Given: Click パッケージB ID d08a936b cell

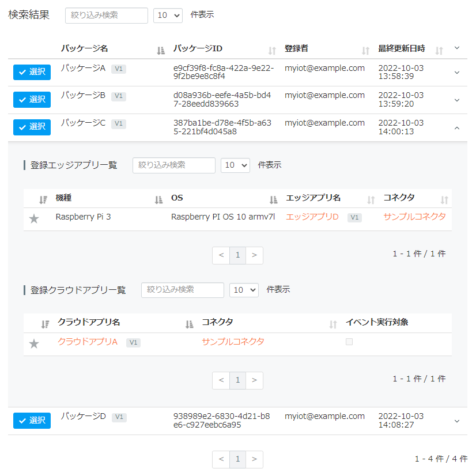Looking at the screenshot, I should (x=222, y=100).
